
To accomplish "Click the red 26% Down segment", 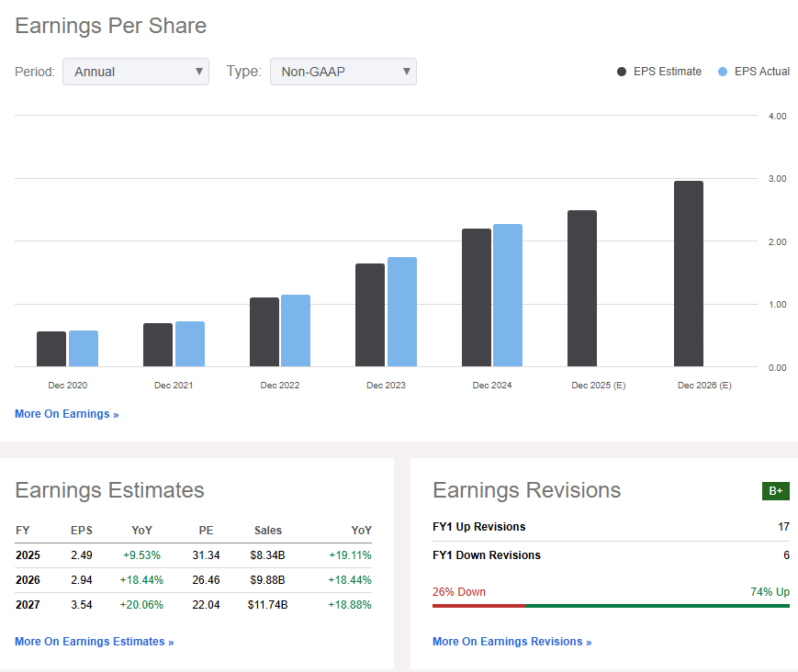I will (478, 605).
